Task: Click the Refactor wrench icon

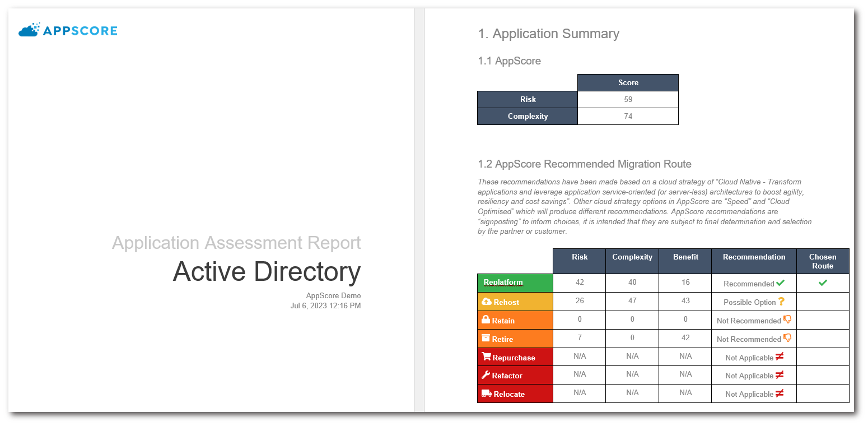Action: [x=486, y=375]
